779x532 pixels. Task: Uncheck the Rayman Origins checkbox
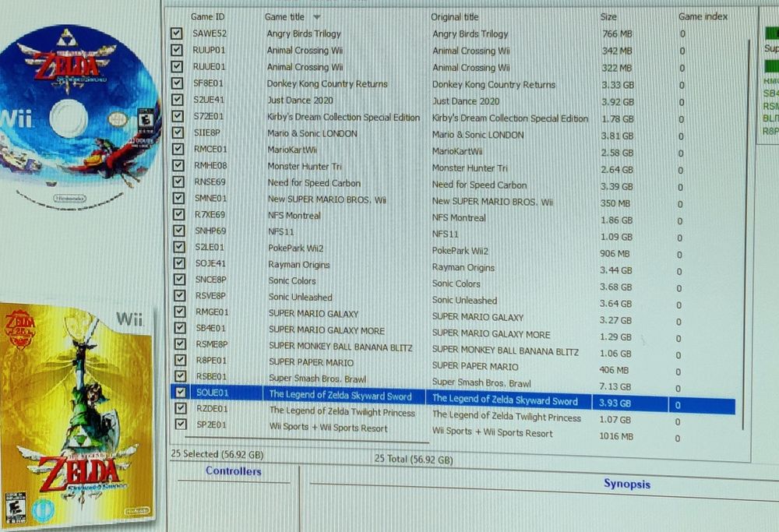(x=179, y=262)
